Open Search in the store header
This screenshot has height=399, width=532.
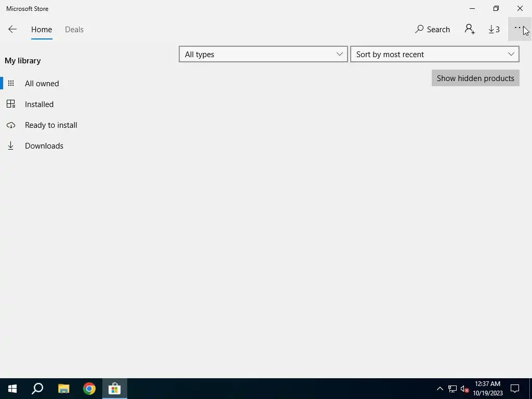pos(432,30)
